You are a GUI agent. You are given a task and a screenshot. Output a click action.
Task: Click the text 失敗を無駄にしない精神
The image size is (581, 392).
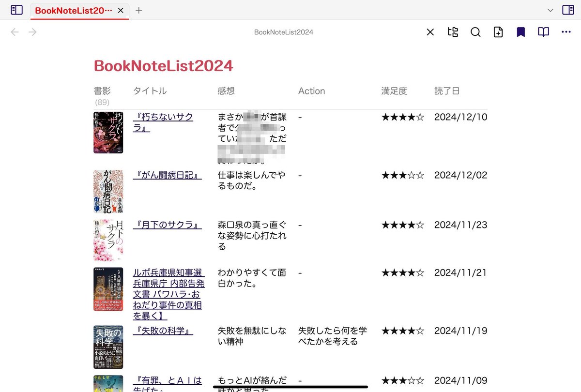tap(252, 336)
